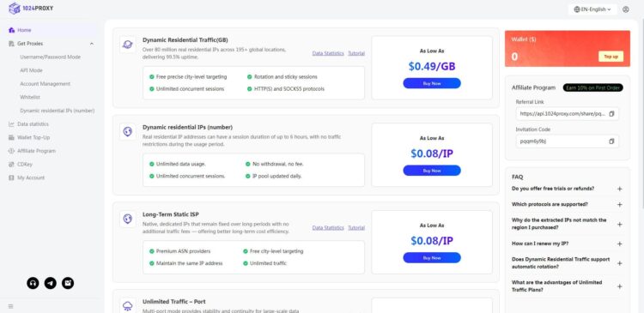Open Account Management

point(46,84)
